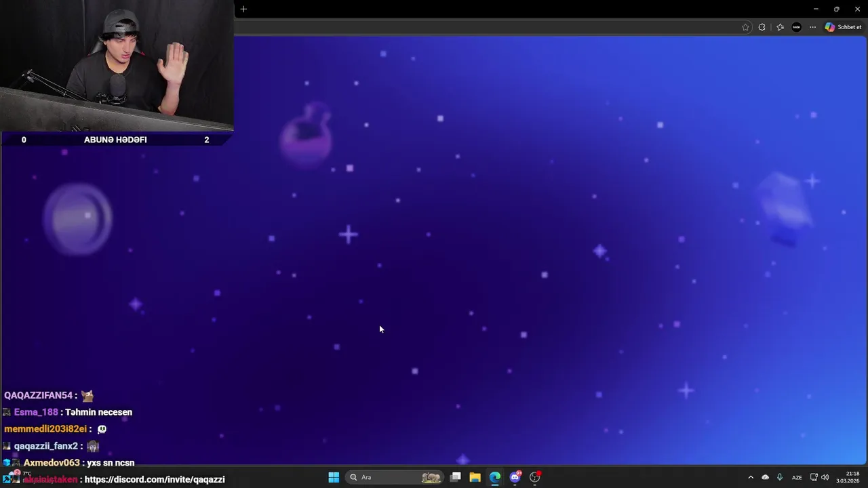Switch to Microsoft Edge on taskbar
The height and width of the screenshot is (488, 868).
coord(495,477)
